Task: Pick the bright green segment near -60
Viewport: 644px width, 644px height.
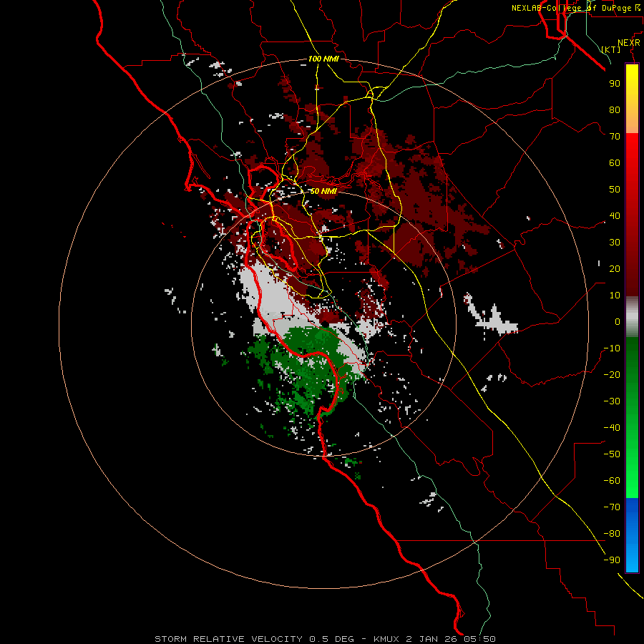Action: click(632, 482)
